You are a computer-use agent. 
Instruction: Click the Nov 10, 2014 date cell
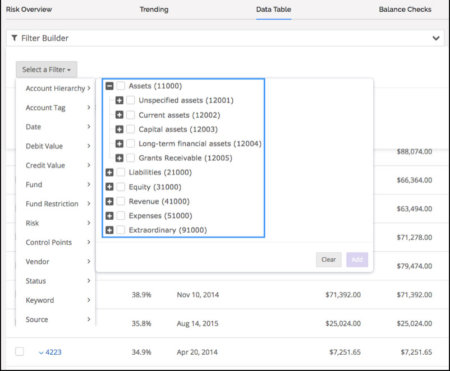click(198, 295)
